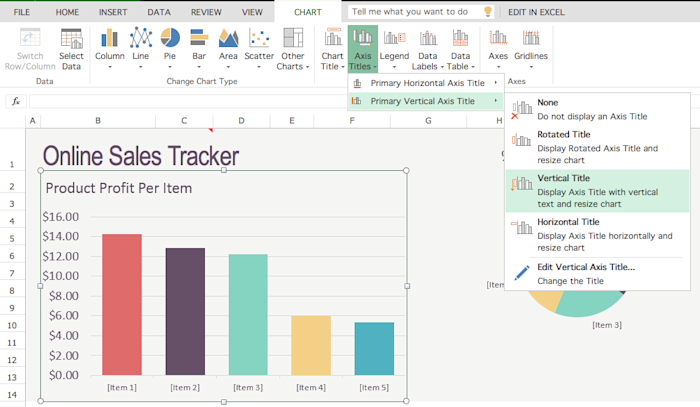Expand the Line chart dropdown arrow
This screenshot has height=407, width=700.
point(141,67)
